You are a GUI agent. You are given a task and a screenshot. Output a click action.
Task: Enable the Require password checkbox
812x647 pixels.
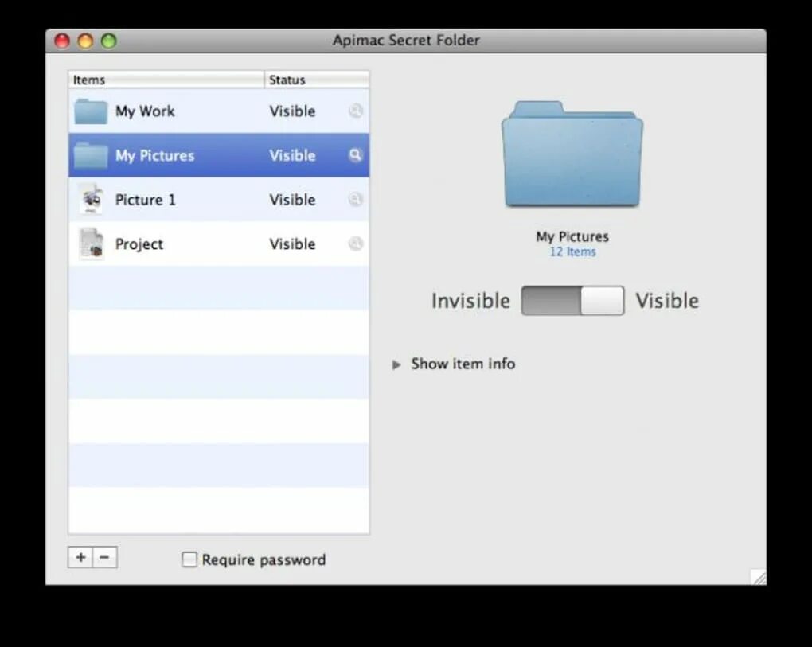coord(189,559)
